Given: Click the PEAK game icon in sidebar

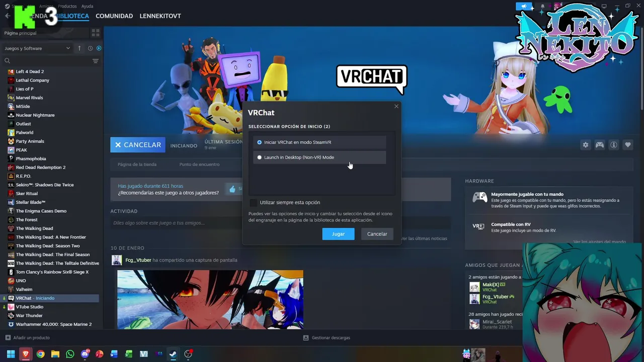Looking at the screenshot, I should tap(11, 150).
